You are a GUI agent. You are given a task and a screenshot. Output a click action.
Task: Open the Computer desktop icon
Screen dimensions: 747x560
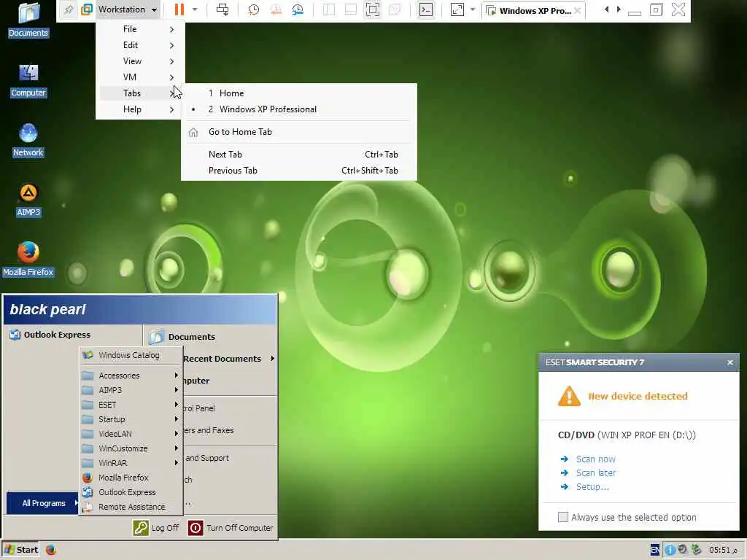[28, 80]
